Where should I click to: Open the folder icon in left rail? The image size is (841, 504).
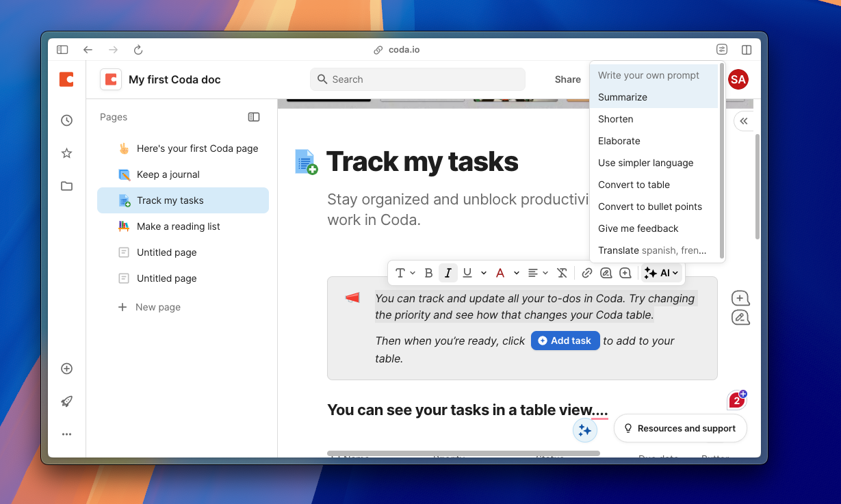tap(66, 186)
